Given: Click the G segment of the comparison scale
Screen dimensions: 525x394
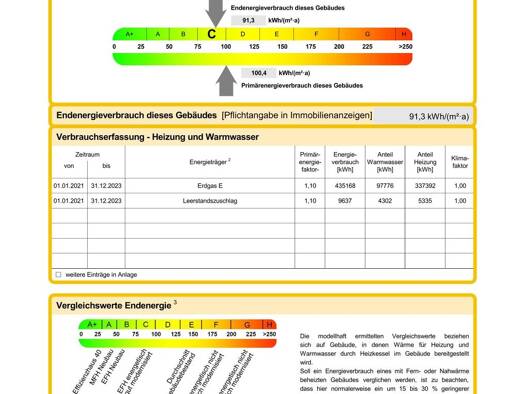Looking at the screenshot, I should click(x=247, y=324).
